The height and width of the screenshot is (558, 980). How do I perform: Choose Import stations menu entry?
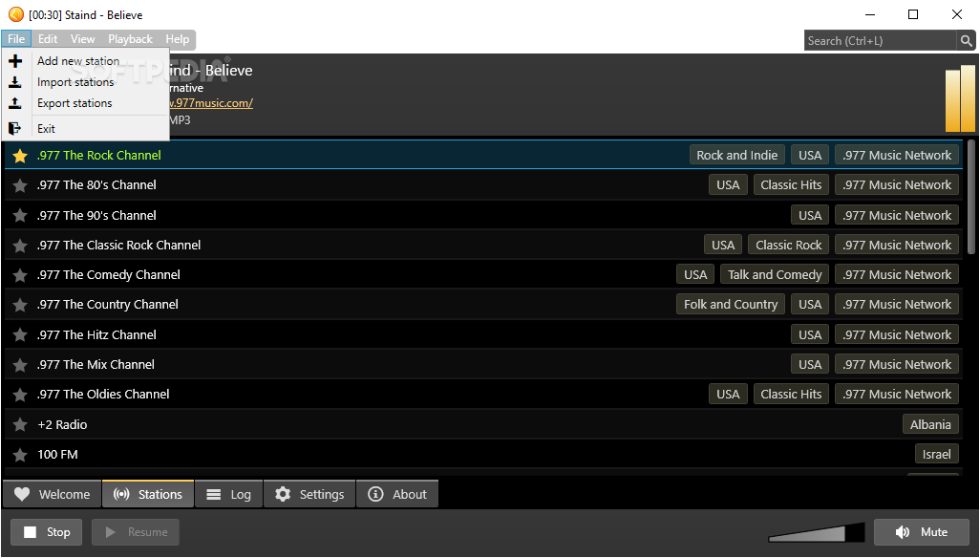[86, 82]
